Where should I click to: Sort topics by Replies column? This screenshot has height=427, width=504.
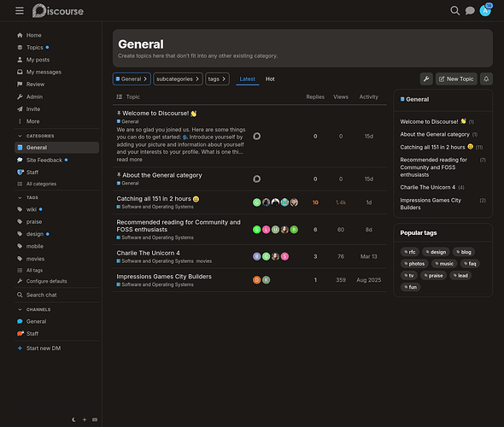[315, 97]
